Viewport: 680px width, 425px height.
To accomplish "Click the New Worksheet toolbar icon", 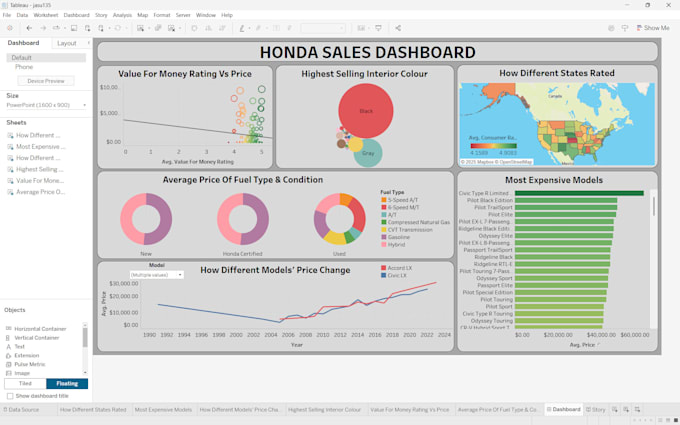I will point(140,28).
